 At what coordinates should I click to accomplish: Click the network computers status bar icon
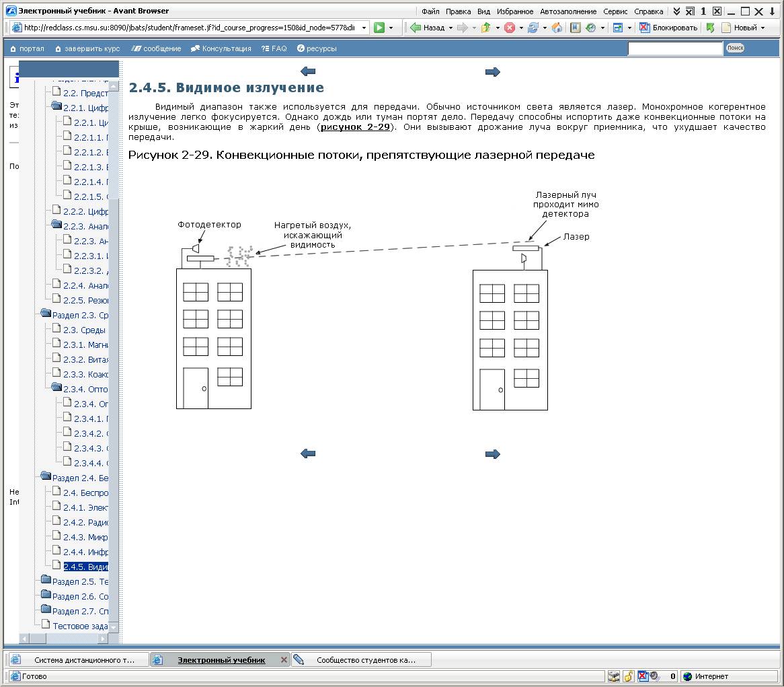click(613, 676)
